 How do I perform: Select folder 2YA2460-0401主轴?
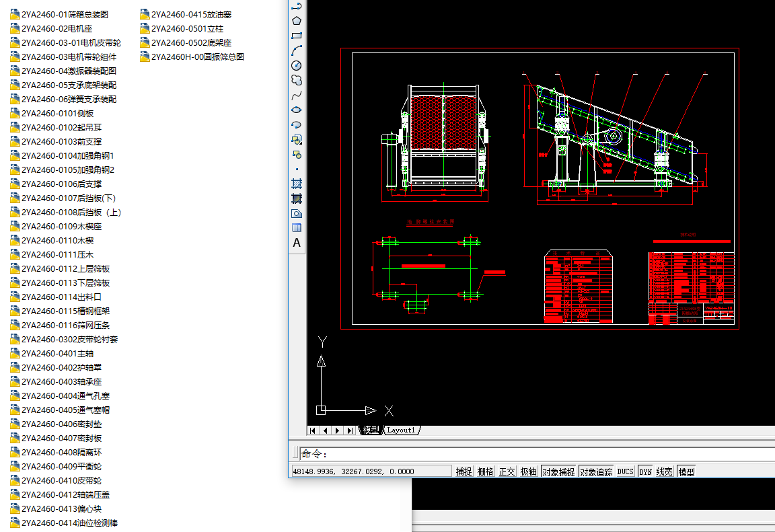click(x=52, y=354)
